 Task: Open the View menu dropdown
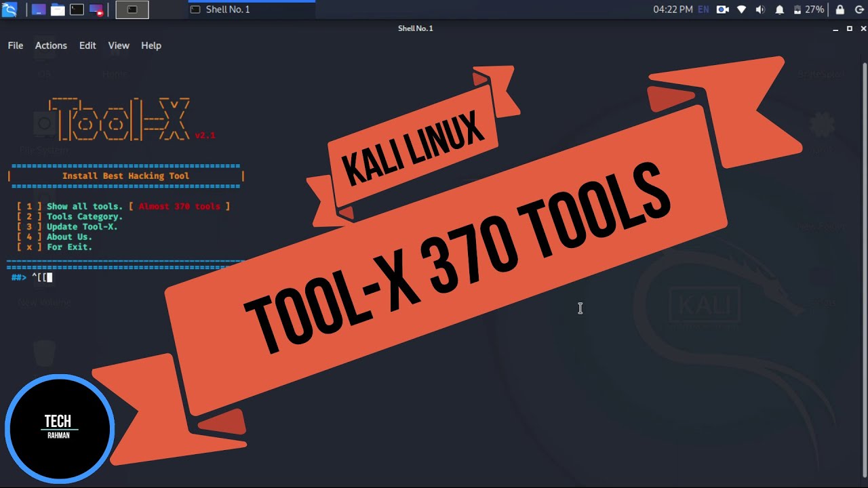coord(119,45)
